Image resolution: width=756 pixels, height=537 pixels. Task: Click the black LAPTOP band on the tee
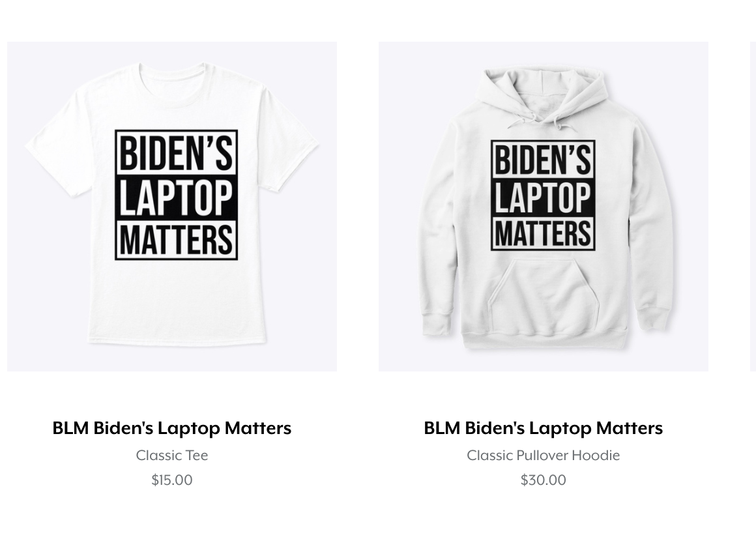pos(176,197)
